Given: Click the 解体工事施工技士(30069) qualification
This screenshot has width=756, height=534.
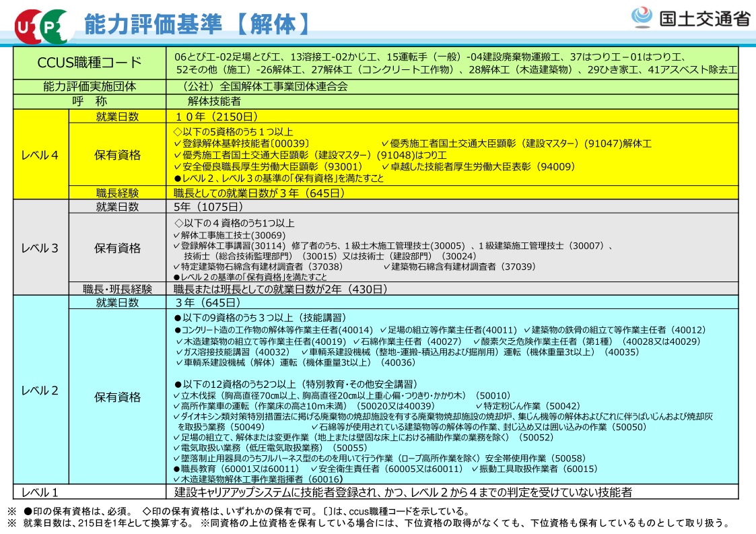Looking at the screenshot, I should (230, 236).
